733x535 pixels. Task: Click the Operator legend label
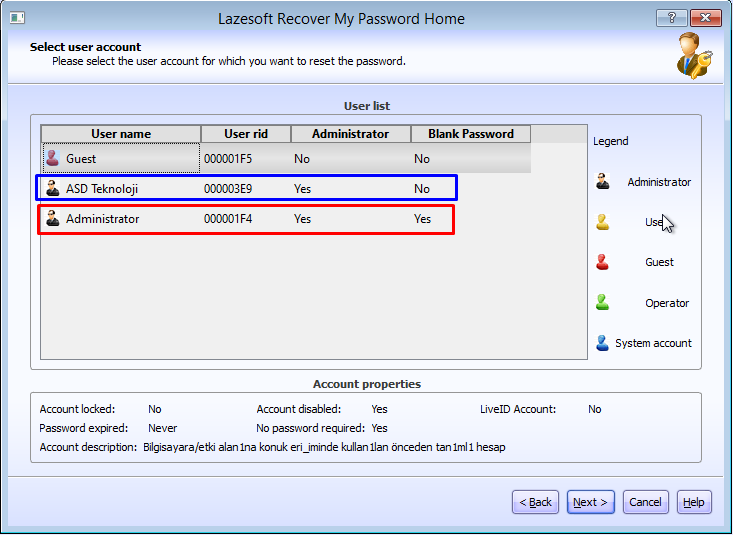tap(667, 303)
